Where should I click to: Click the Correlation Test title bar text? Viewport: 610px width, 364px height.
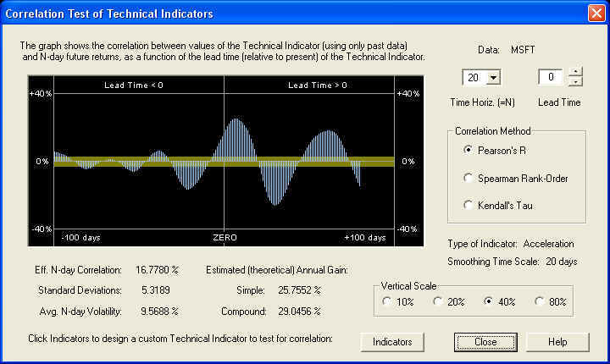[109, 14]
